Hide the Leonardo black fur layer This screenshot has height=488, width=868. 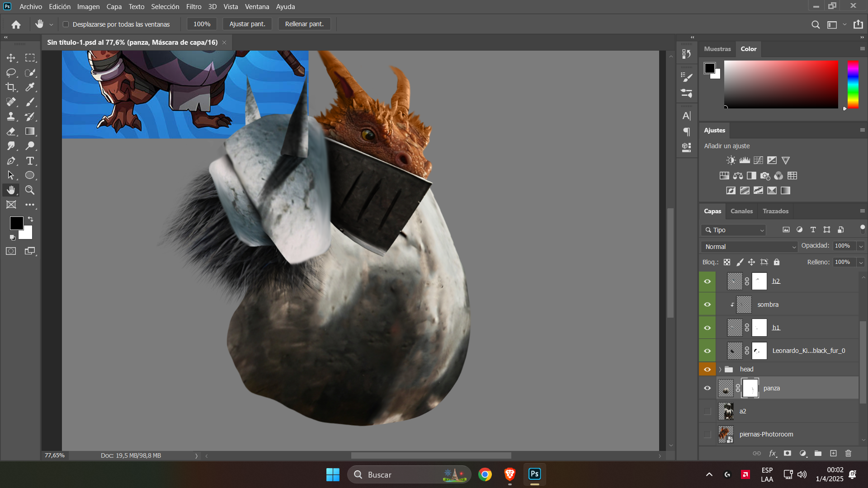tap(708, 351)
